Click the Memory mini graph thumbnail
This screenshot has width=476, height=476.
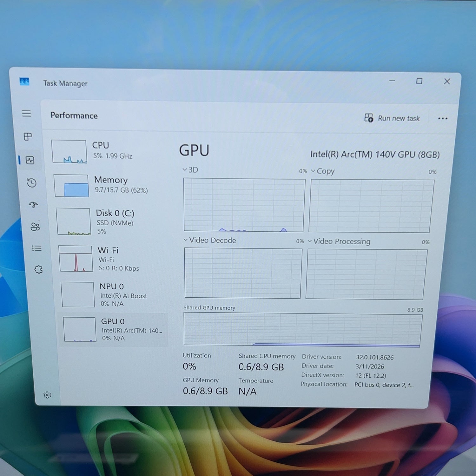(71, 186)
